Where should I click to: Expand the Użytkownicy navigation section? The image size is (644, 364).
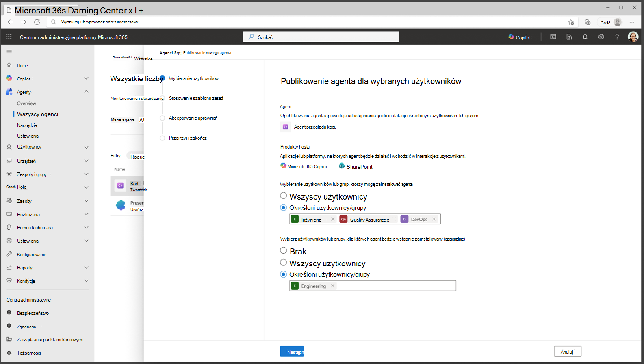point(86,147)
